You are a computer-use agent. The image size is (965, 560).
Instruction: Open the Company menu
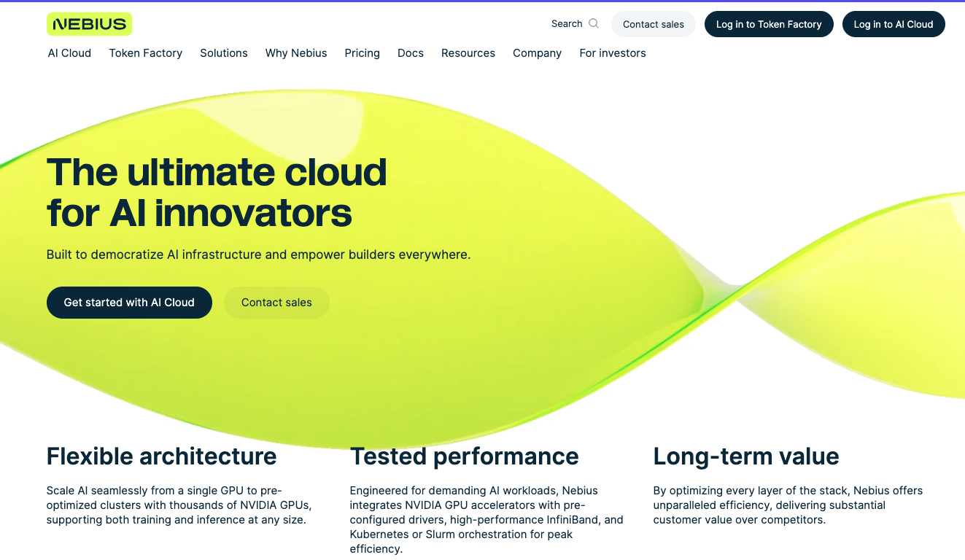click(537, 53)
